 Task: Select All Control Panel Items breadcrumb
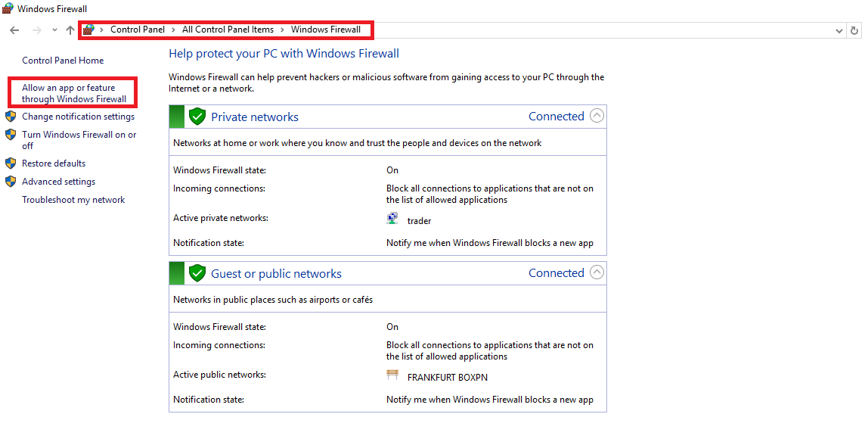(228, 30)
